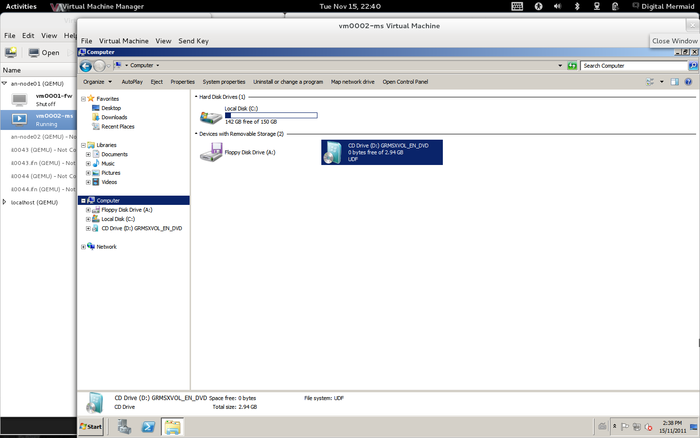The width and height of the screenshot is (700, 438).
Task: Click Properties in the command bar
Action: pyautogui.click(x=183, y=82)
